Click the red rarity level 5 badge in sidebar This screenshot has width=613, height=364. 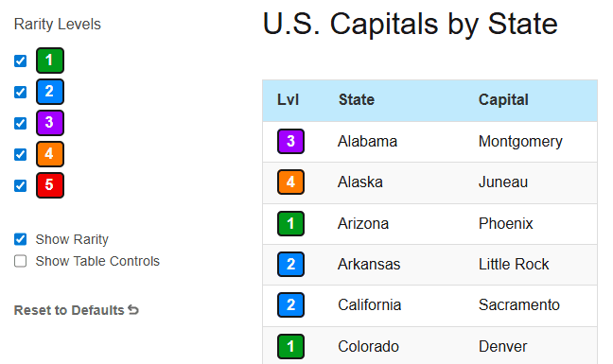(x=50, y=185)
